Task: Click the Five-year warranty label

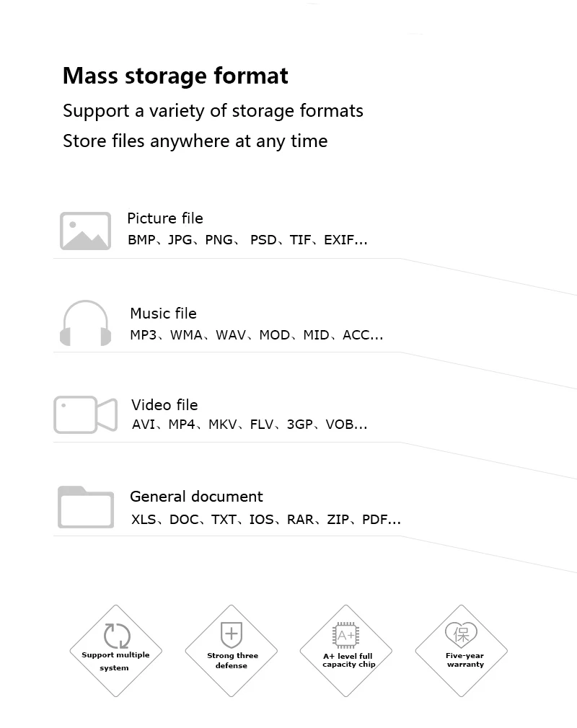Action: 465,660
